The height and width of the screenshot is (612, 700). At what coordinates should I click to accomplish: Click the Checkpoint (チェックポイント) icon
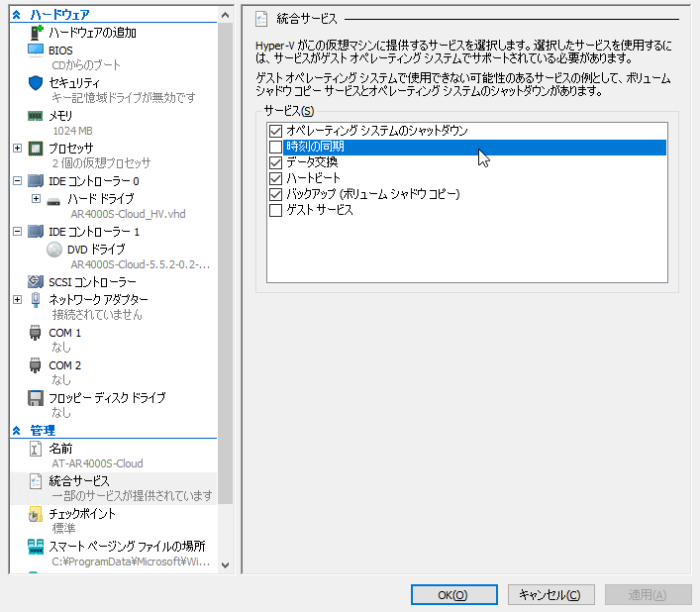(x=36, y=514)
